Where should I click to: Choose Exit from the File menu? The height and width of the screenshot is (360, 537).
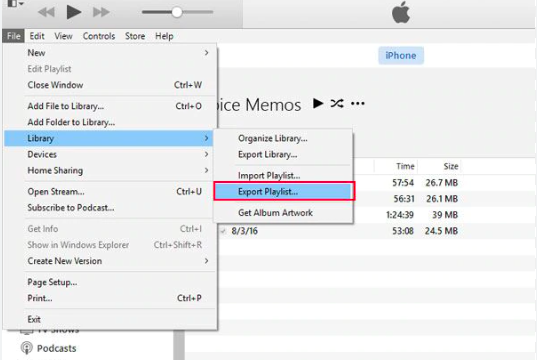pyautogui.click(x=110, y=319)
